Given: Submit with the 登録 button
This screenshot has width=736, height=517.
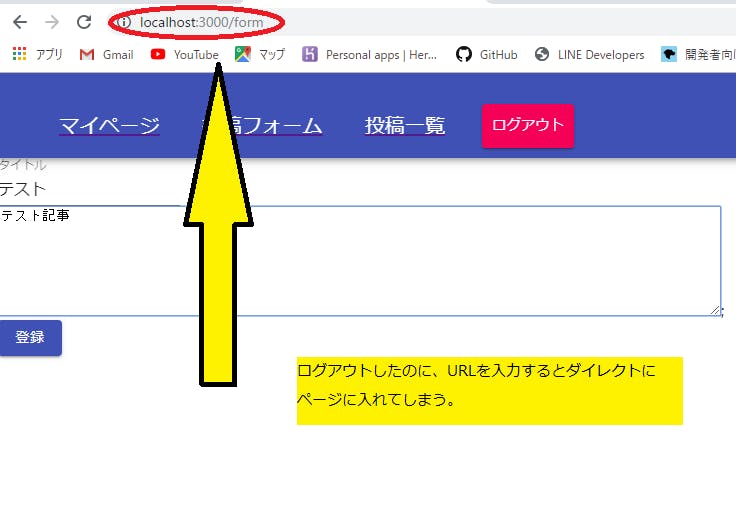Looking at the screenshot, I should [31, 338].
